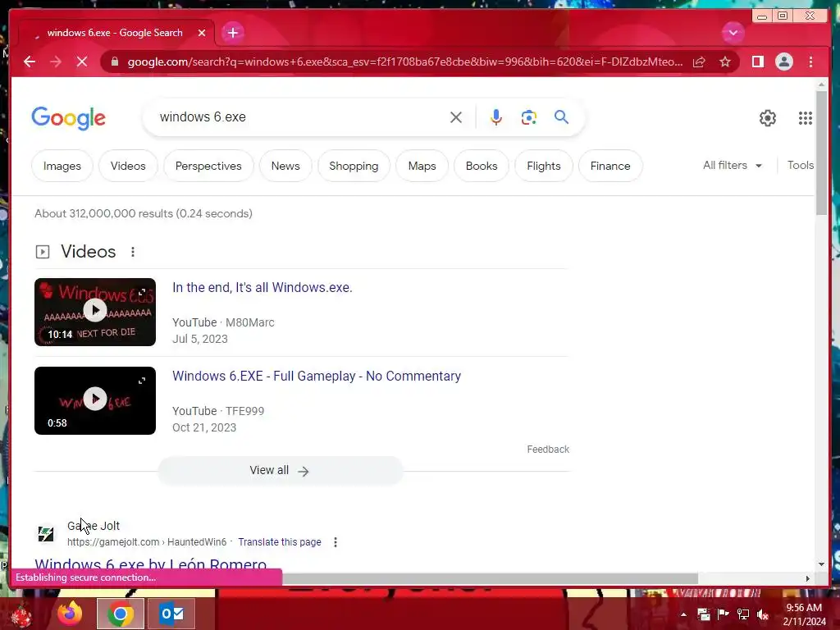Viewport: 840px width, 630px height.
Task: Open Chrome three-dot menu
Action: tap(810, 62)
